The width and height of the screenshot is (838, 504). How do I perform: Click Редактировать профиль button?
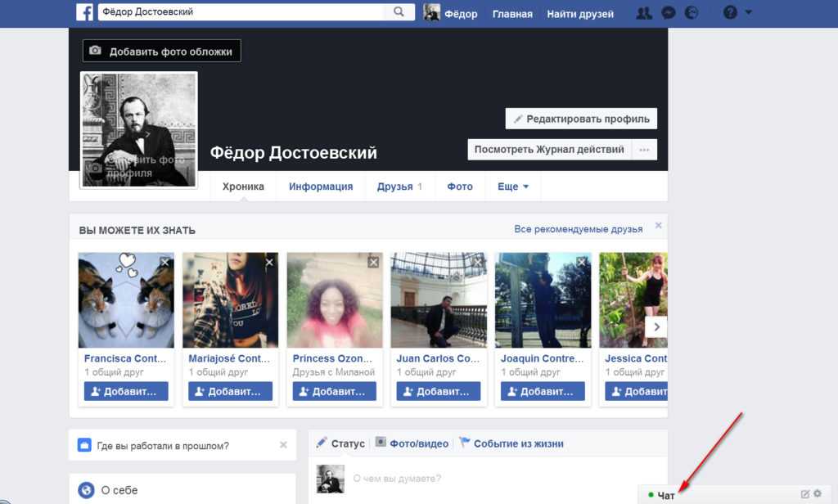click(582, 119)
